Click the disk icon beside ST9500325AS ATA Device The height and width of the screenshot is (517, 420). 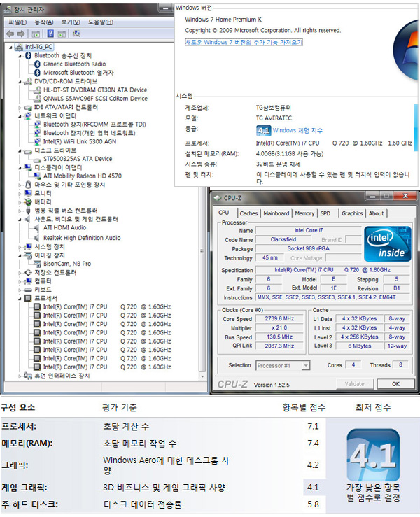[37, 159]
